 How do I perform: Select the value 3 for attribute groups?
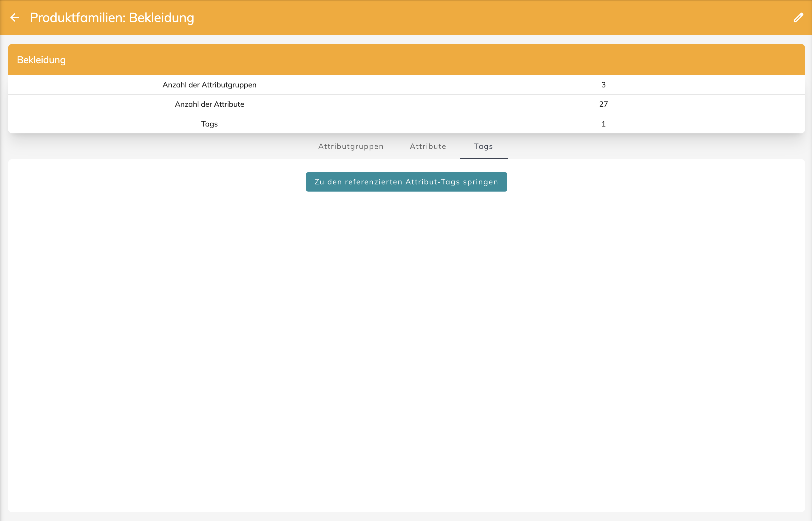click(x=603, y=85)
